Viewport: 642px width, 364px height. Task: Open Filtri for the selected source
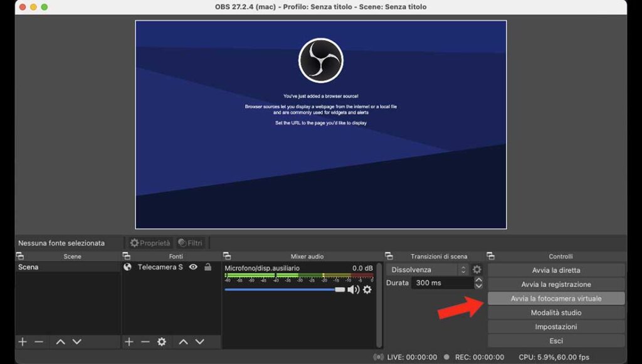coord(191,243)
